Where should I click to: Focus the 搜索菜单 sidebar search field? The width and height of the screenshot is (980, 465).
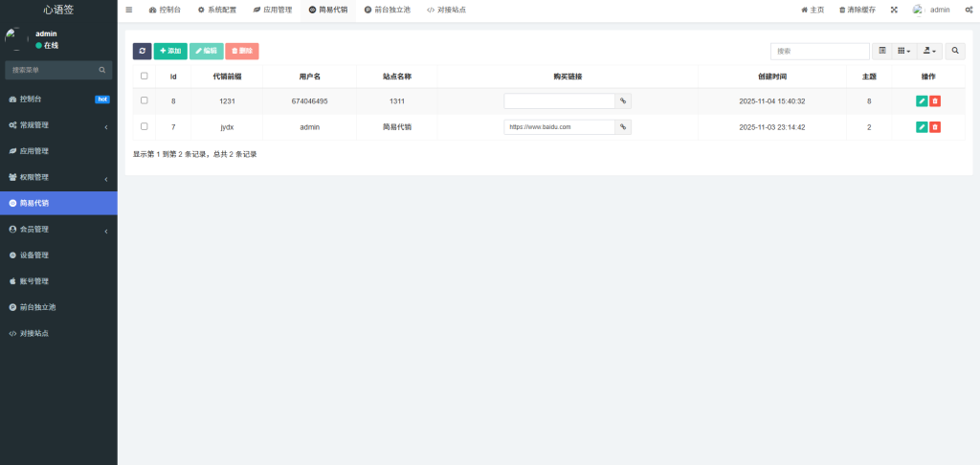click(x=53, y=70)
